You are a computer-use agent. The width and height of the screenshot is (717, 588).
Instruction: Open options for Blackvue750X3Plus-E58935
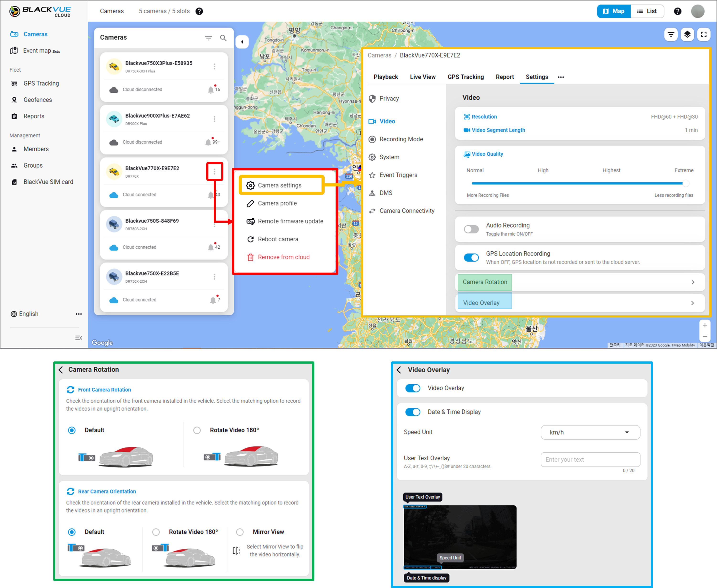(x=214, y=66)
